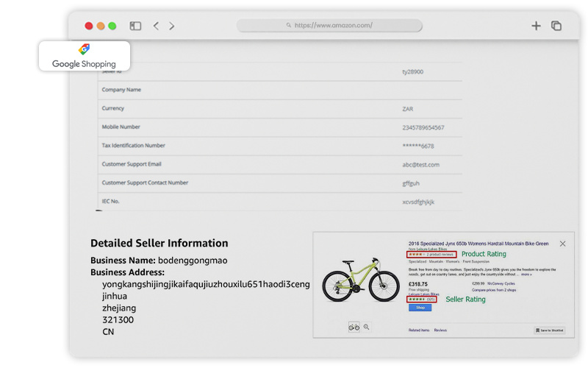Click the Detailed Seller Information heading
This screenshot has width=588, height=368.
pos(159,244)
